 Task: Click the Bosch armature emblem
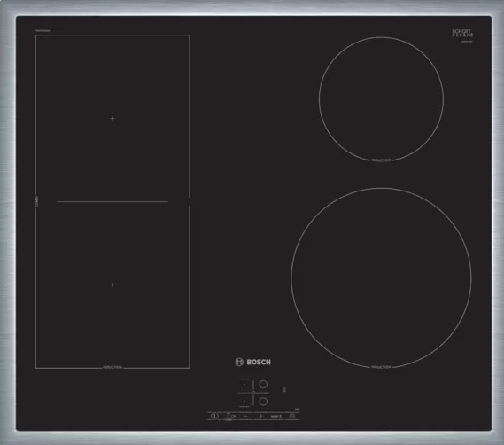[x=239, y=362]
